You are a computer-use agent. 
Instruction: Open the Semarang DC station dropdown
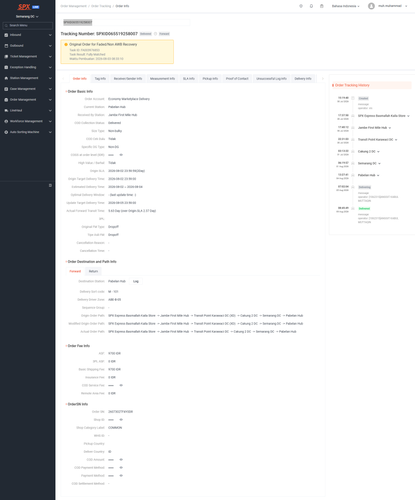27,16
